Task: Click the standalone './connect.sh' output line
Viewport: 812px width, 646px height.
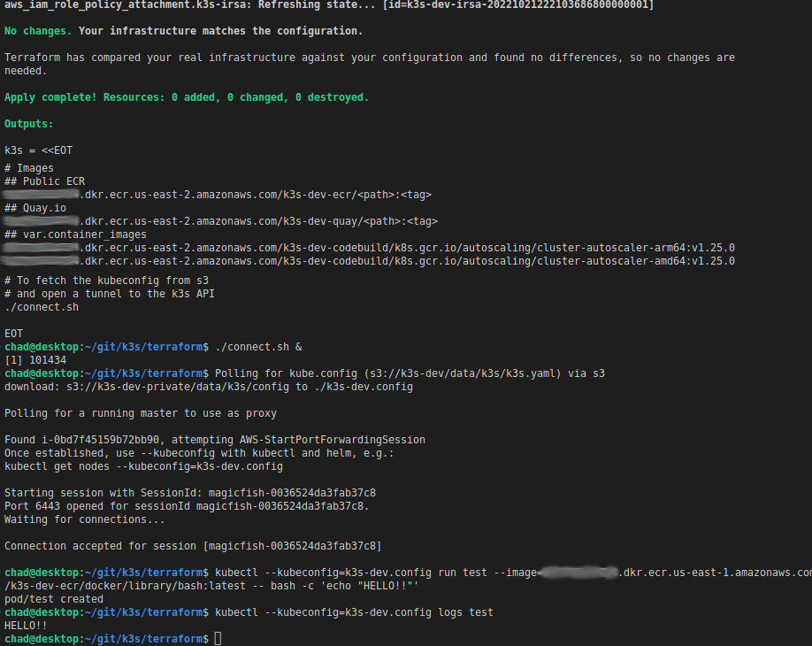Action: 42,307
